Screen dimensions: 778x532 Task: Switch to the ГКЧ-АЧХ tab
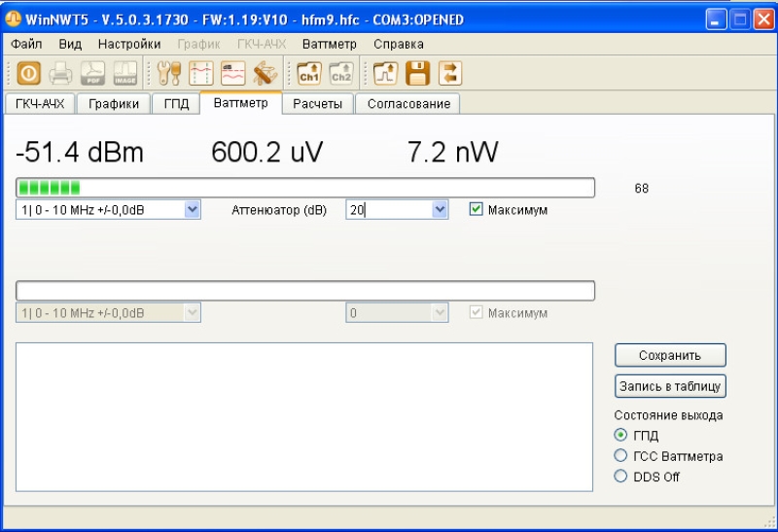[40, 104]
